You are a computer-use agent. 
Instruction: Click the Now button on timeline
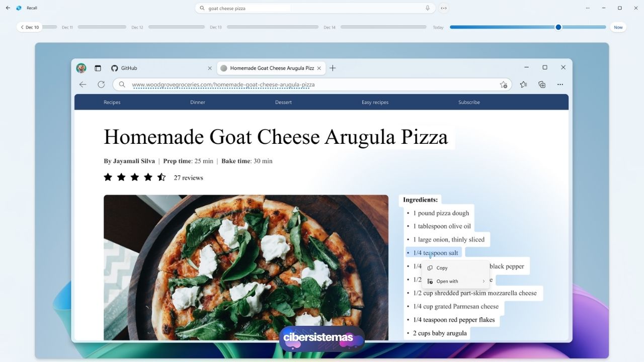[x=618, y=27]
